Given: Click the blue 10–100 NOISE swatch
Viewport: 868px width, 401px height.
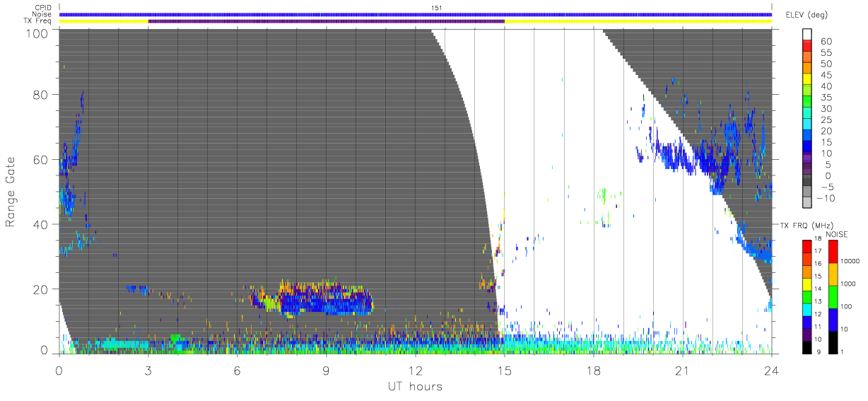Looking at the screenshot, I should (x=833, y=320).
